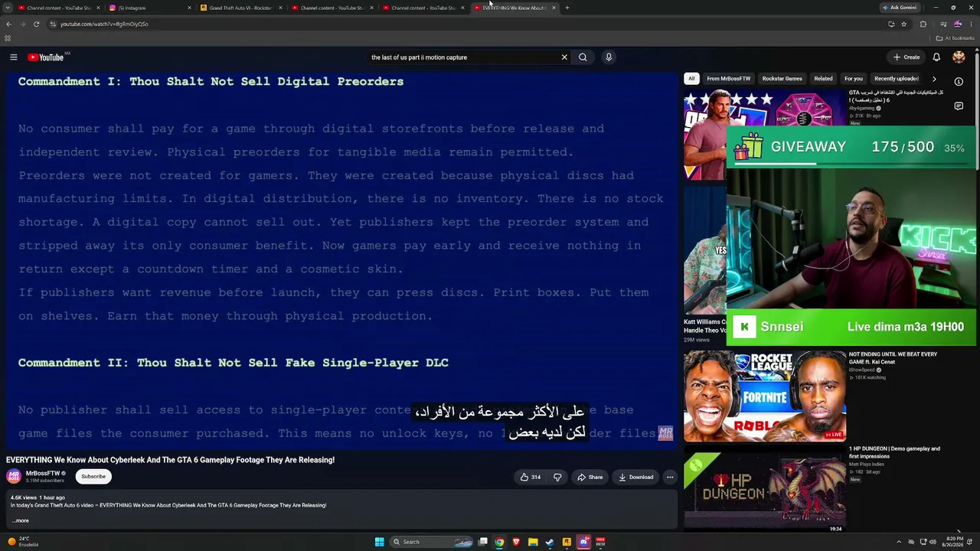The width and height of the screenshot is (980, 551).
Task: Share the video
Action: pyautogui.click(x=590, y=478)
